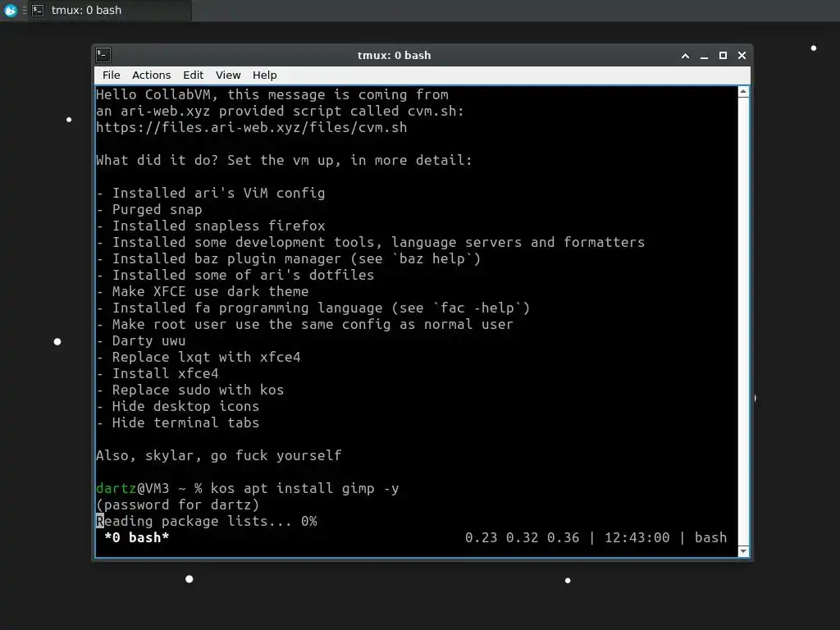Viewport: 840px width, 630px height.
Task: Open the File menu
Action: tap(112, 75)
